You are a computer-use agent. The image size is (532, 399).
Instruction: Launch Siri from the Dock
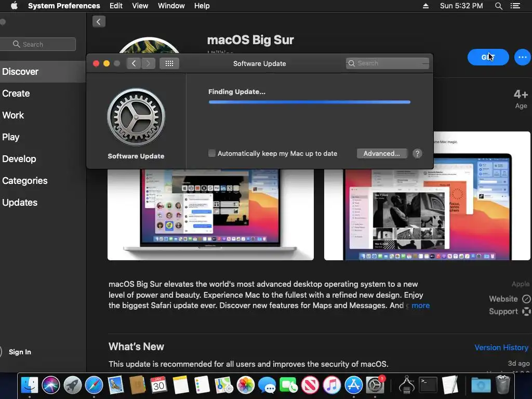(51, 385)
